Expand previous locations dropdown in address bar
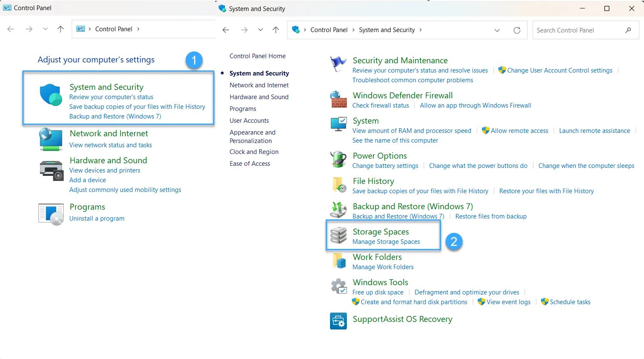The height and width of the screenshot is (359, 644). (497, 30)
